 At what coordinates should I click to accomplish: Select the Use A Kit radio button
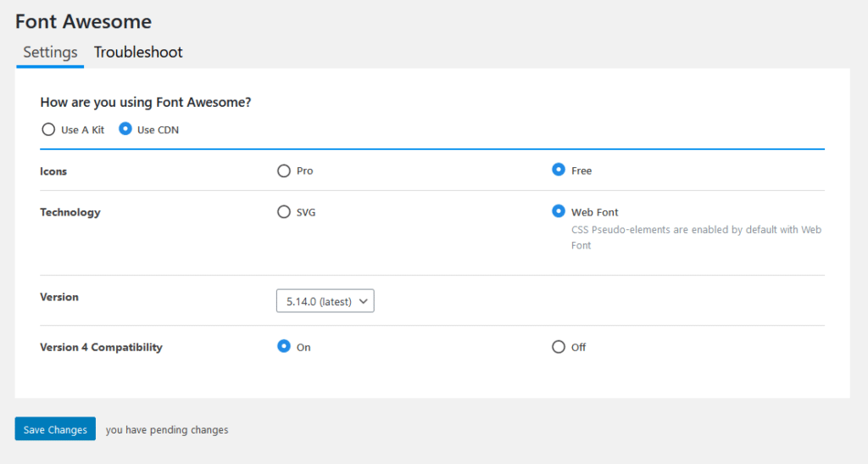[48, 130]
